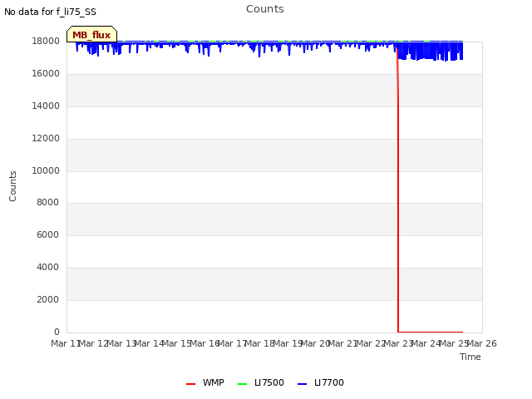This screenshot has width=532, height=399.
Task: Click the green LI7500 legend color marker
Action: [242, 384]
